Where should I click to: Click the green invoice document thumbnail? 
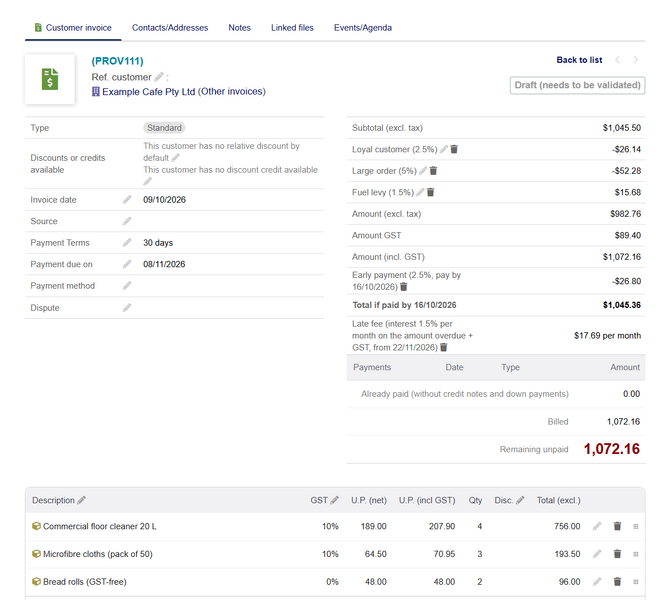pos(50,79)
